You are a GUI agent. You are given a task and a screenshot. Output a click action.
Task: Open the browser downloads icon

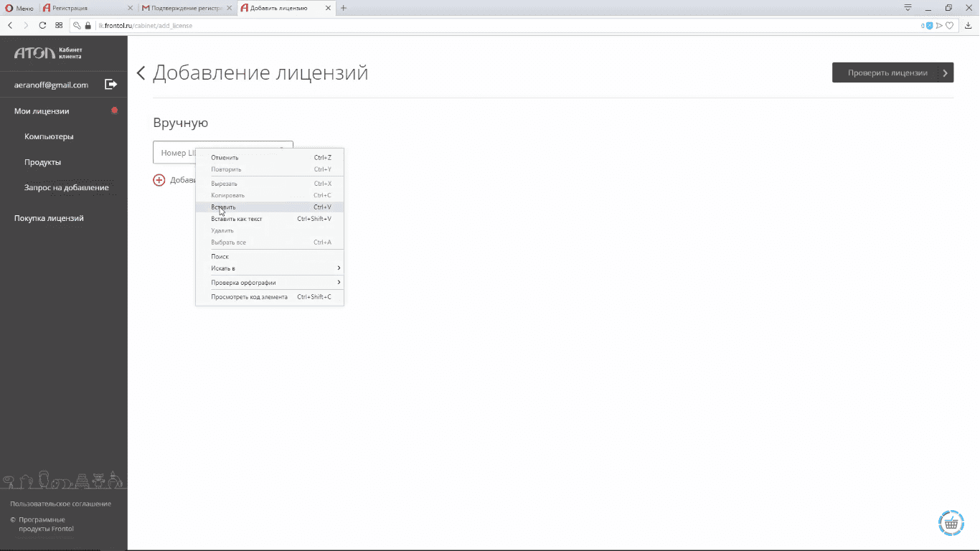coord(968,25)
